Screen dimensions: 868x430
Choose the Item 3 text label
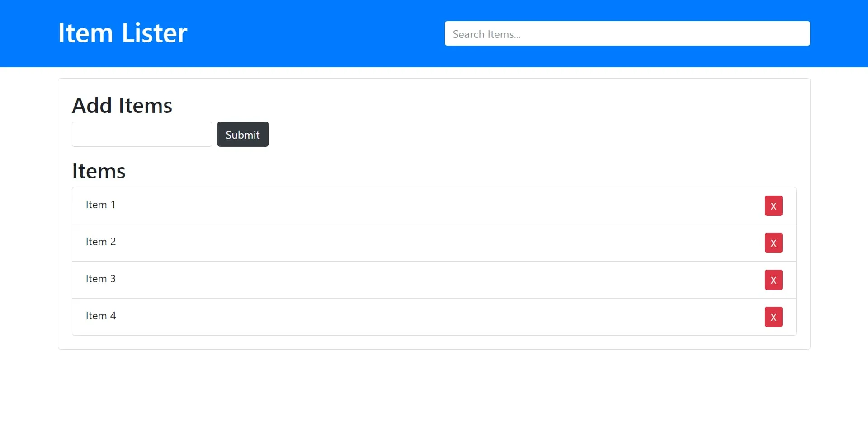pyautogui.click(x=100, y=279)
